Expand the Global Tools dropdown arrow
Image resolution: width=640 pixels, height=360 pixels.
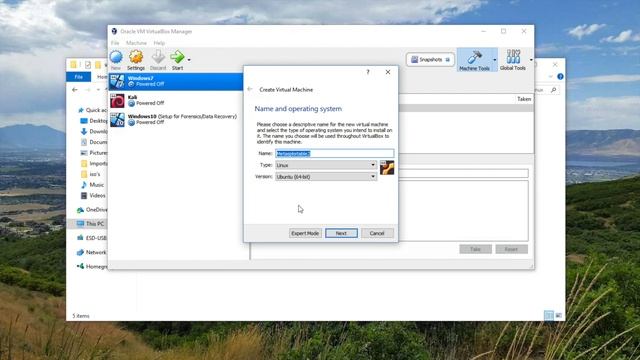(x=531, y=60)
